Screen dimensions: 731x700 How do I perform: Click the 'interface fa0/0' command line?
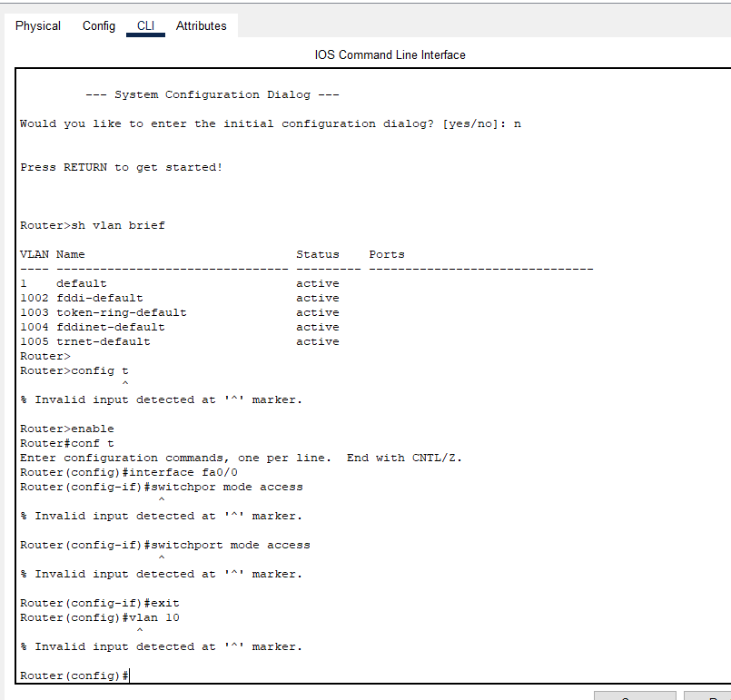coord(129,472)
